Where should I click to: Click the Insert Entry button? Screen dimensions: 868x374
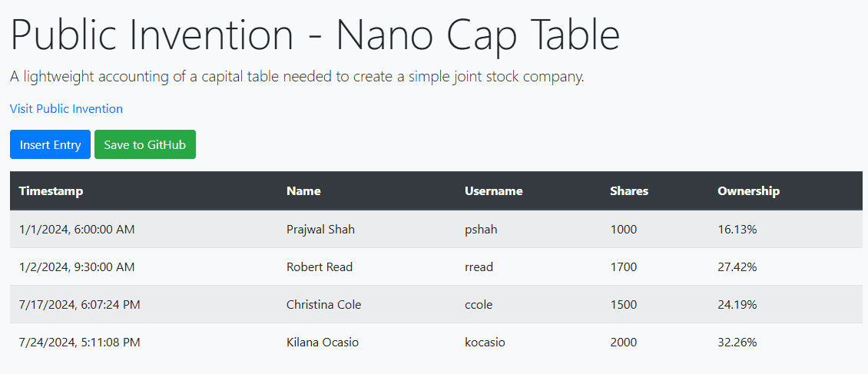[x=50, y=144]
